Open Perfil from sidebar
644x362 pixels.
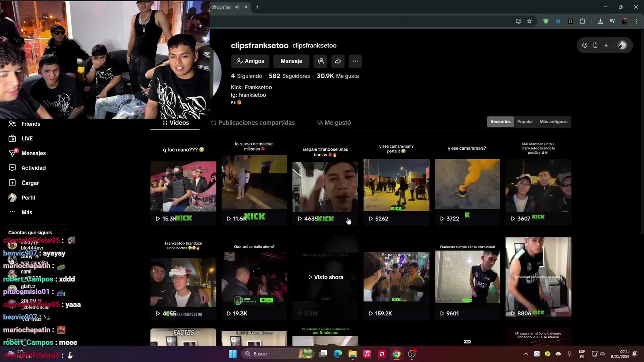22,198
